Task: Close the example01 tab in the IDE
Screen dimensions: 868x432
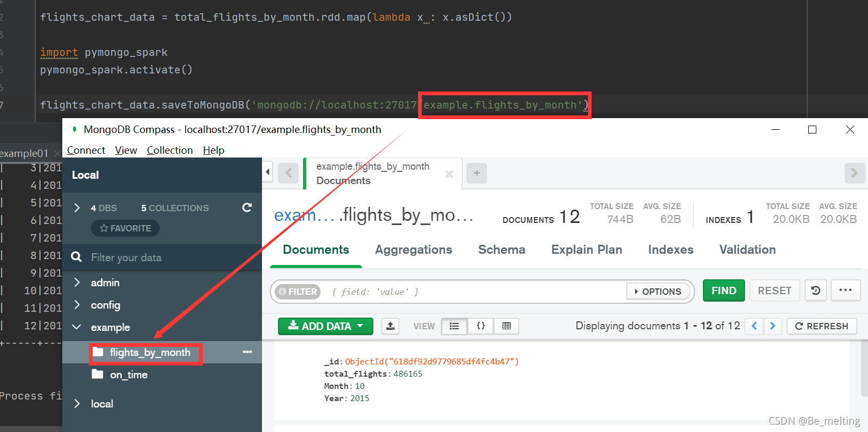Action: click(57, 154)
